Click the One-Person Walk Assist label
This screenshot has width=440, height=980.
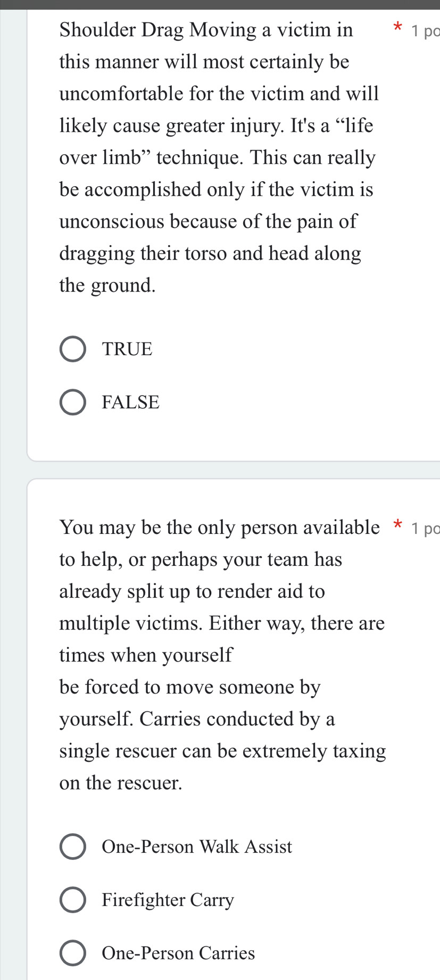point(197,847)
